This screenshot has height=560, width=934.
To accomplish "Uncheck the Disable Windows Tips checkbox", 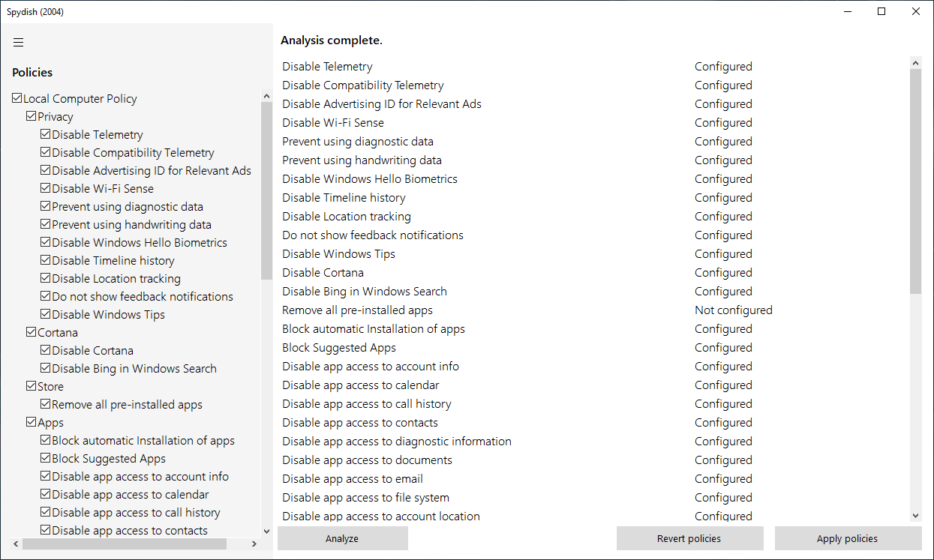I will (46, 314).
